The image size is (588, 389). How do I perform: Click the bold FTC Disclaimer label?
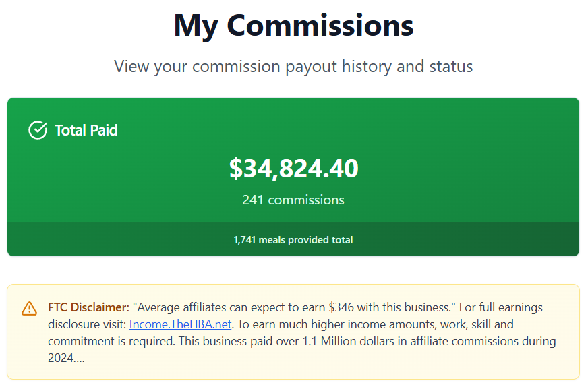(x=88, y=307)
